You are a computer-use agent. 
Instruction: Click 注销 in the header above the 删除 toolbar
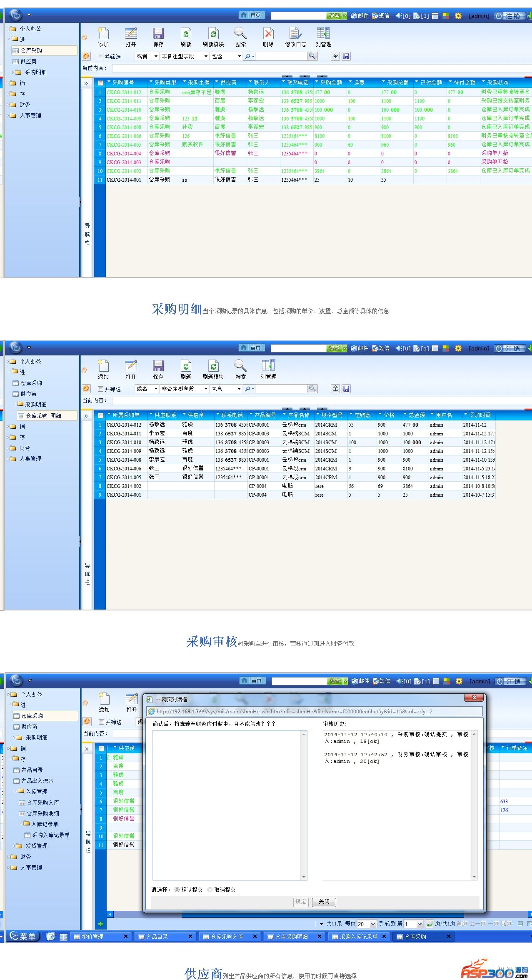[x=510, y=16]
